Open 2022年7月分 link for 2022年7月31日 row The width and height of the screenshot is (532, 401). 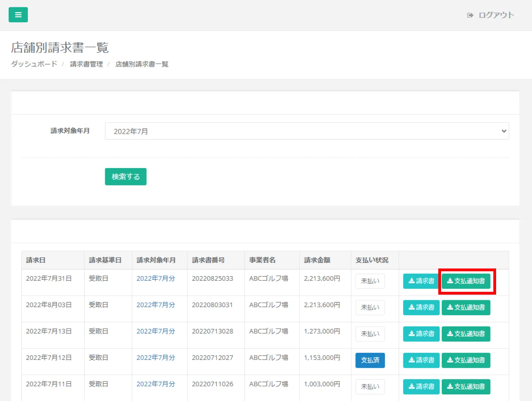pos(156,279)
